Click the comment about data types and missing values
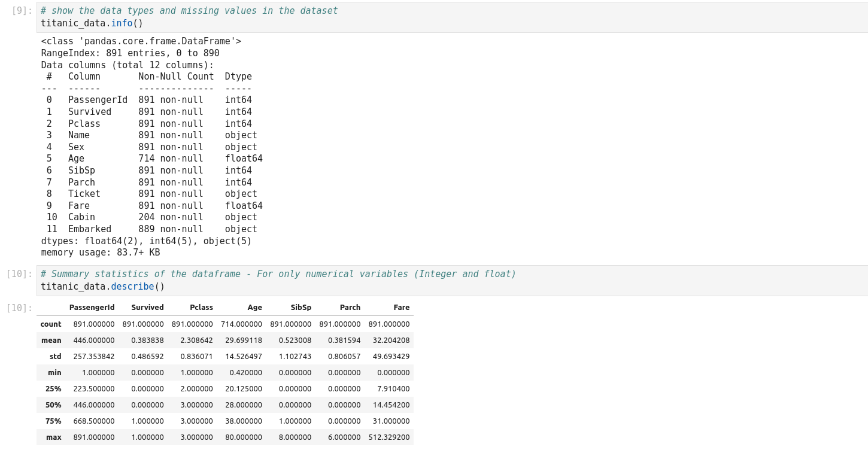This screenshot has height=456, width=868. pyautogui.click(x=189, y=11)
